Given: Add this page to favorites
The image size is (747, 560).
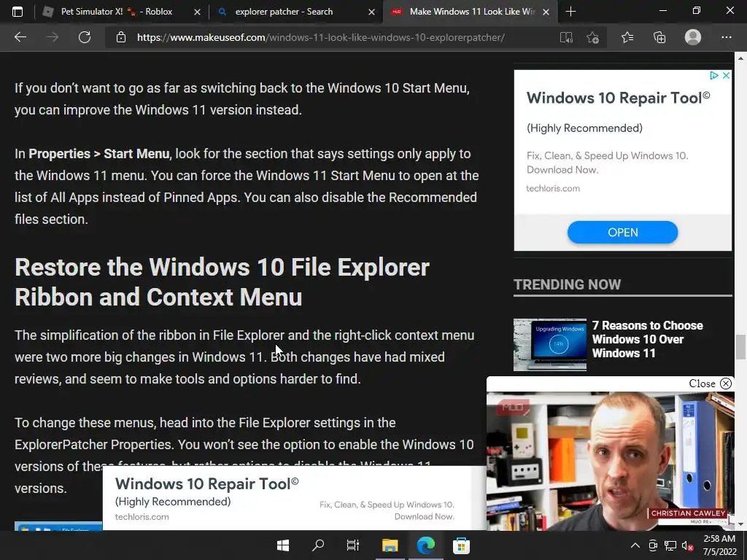Looking at the screenshot, I should (592, 37).
